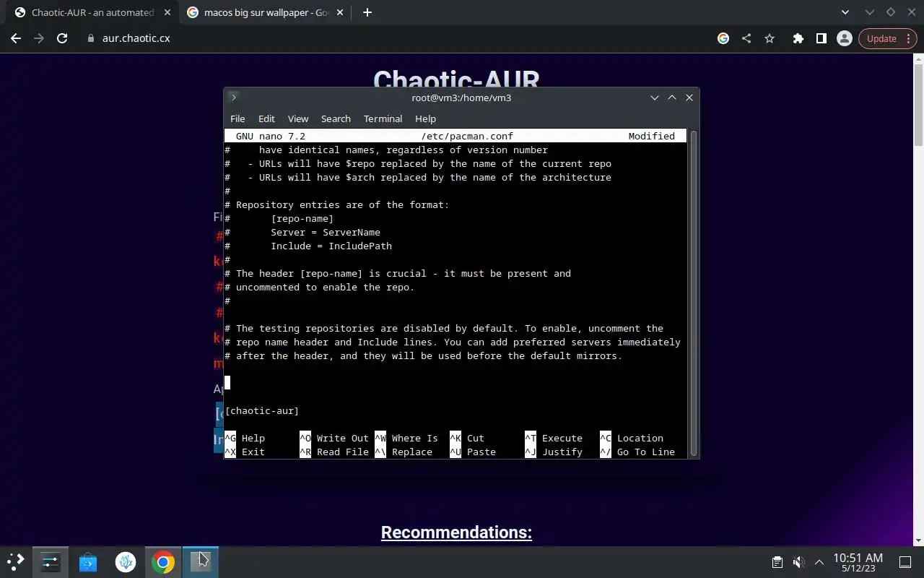Click the address bar URL aur.chaotic.cx
The height and width of the screenshot is (578, 924).
(x=136, y=38)
